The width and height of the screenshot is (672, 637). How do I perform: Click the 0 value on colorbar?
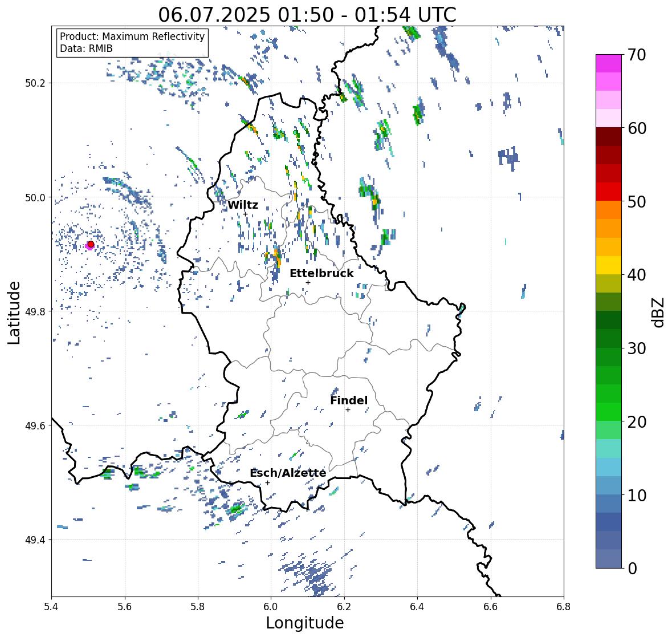[632, 569]
